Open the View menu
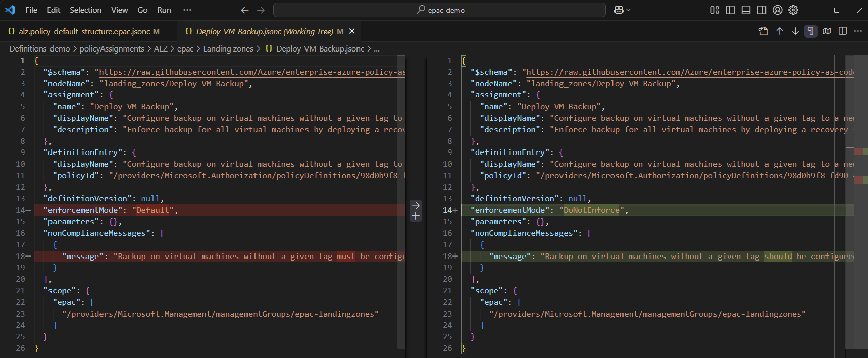The height and width of the screenshot is (358, 868). click(120, 10)
